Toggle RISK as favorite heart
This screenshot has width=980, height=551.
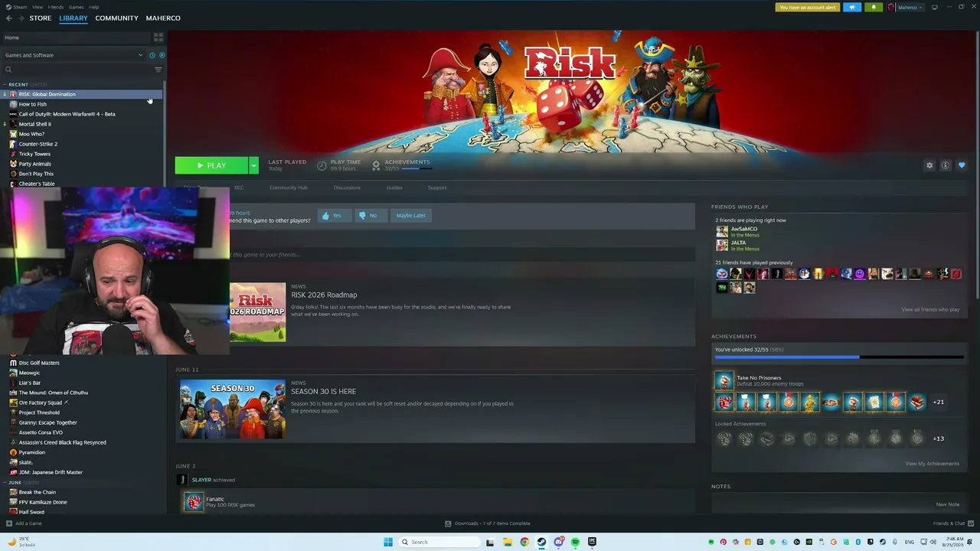point(962,165)
